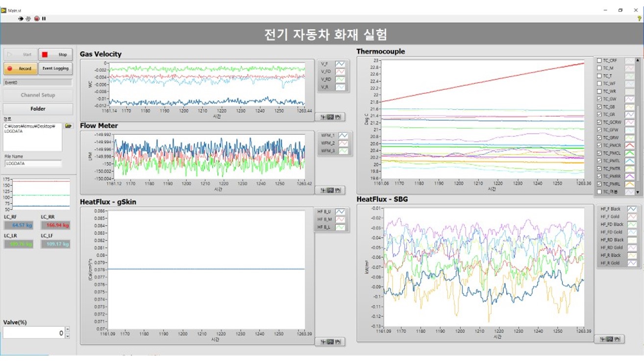Screen dimensions: 644x362
Task: Enable the TC_CRF plot checkbox
Action: pos(599,61)
